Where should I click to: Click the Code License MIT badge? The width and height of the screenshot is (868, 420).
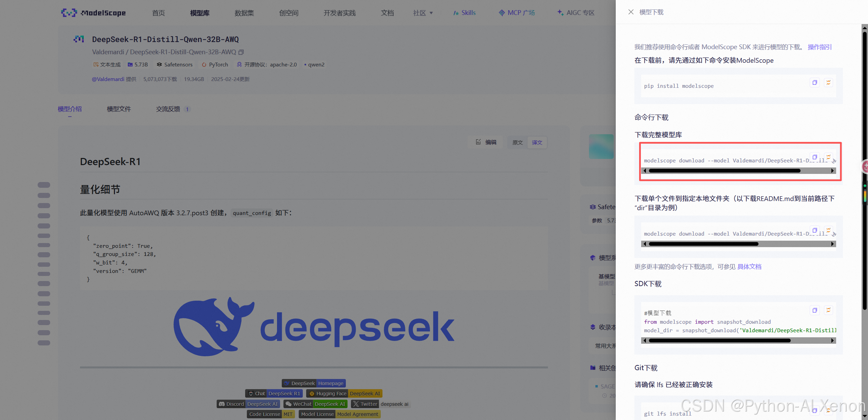click(271, 414)
